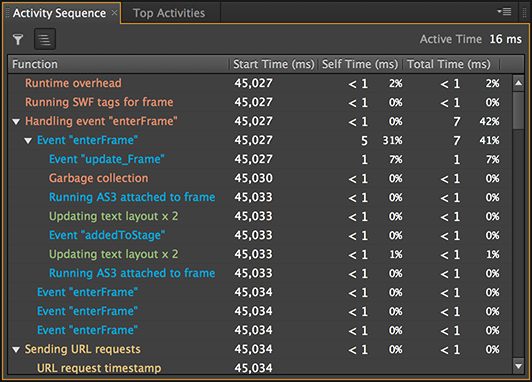The image size is (532, 382).
Task: Sort by the Start Time (ms) column
Action: 273,64
